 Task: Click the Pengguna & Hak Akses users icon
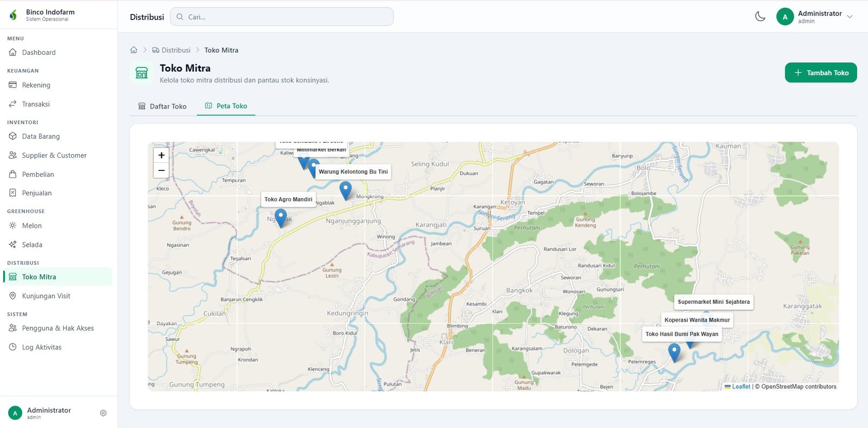[12, 328]
